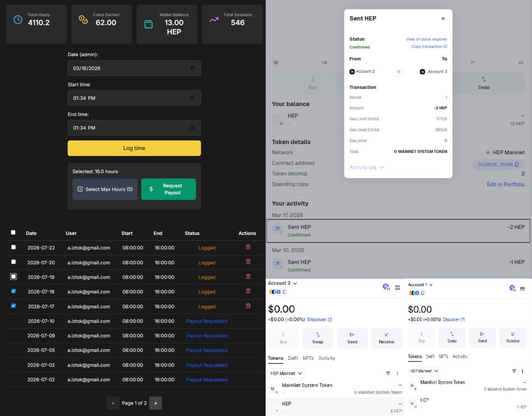This screenshot has height=416, width=532.
Task: Select the Send icon in Account 3 wallet
Action: [352, 338]
